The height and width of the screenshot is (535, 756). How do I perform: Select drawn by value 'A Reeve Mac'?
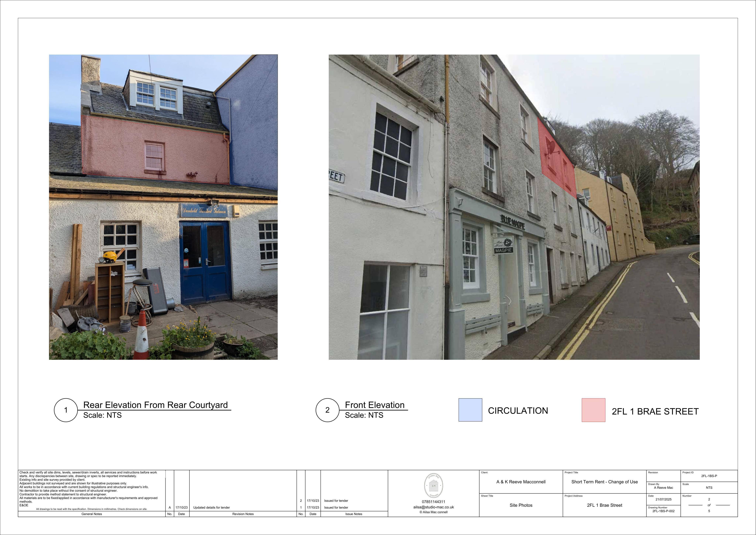coord(664,488)
